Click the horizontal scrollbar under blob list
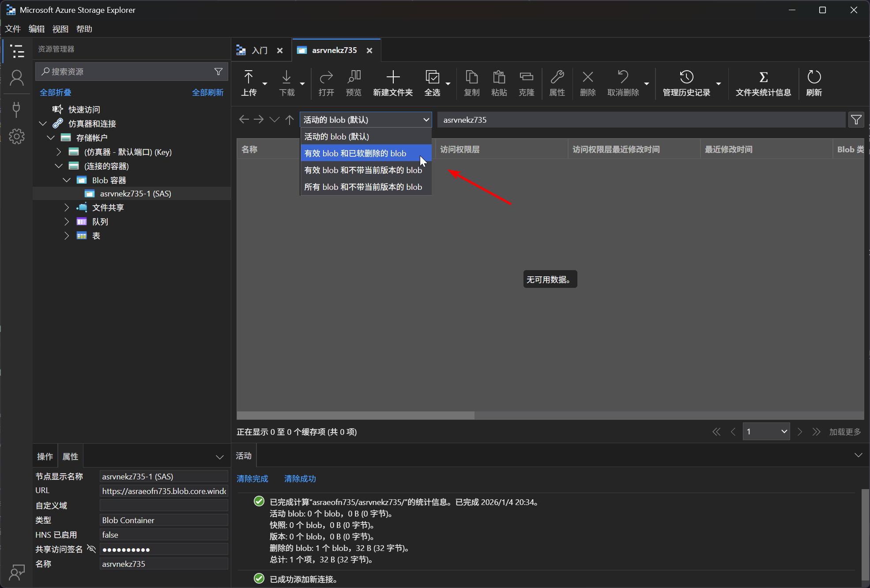 coord(355,415)
